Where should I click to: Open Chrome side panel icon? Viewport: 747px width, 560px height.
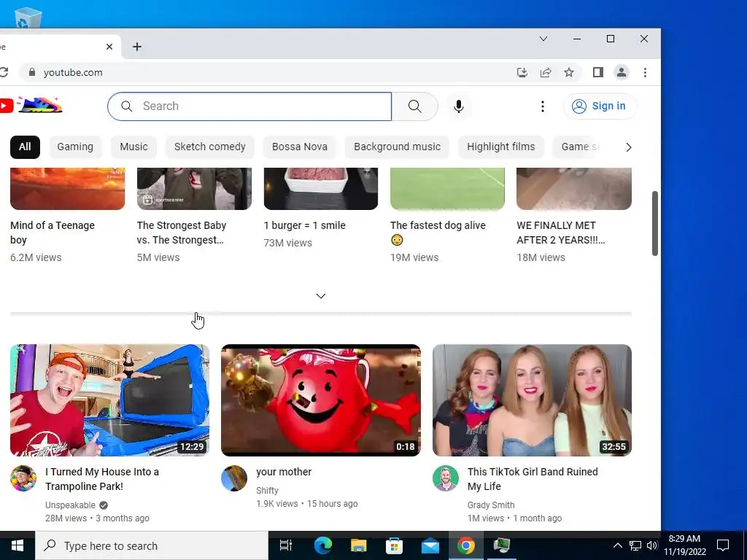(598, 72)
